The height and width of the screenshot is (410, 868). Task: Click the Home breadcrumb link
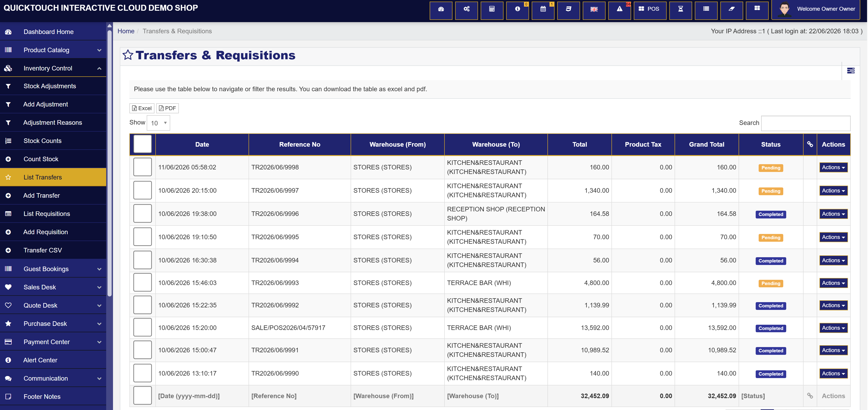tap(126, 31)
